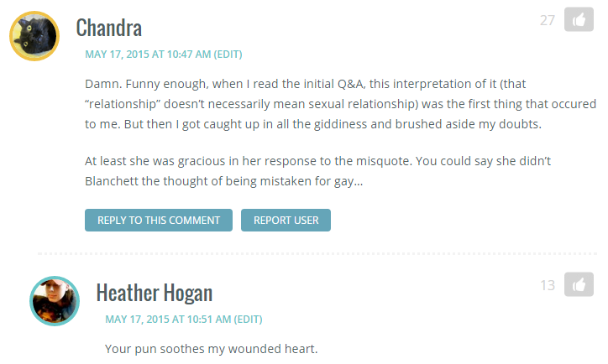The width and height of the screenshot is (608, 364).
Task: Like Heather Hogan's reply with thumbs-up
Action: (x=579, y=284)
